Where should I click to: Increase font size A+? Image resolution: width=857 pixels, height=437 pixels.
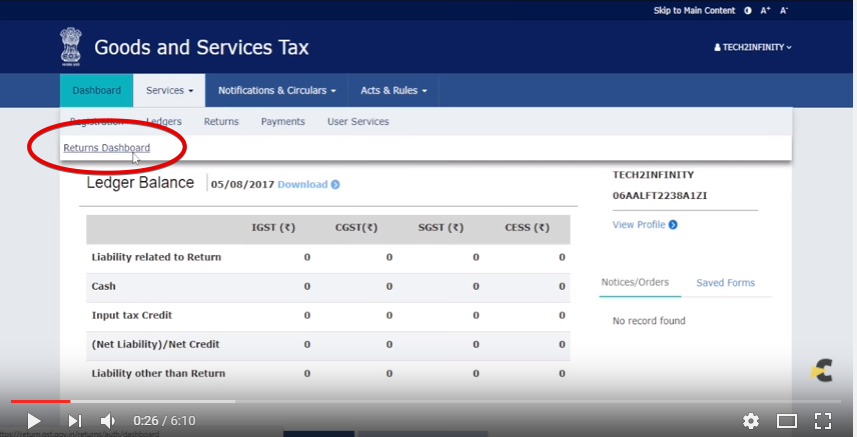pyautogui.click(x=765, y=10)
